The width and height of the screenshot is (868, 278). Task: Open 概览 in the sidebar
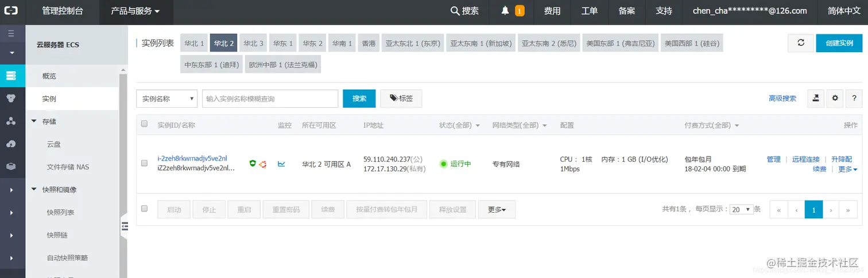49,76
